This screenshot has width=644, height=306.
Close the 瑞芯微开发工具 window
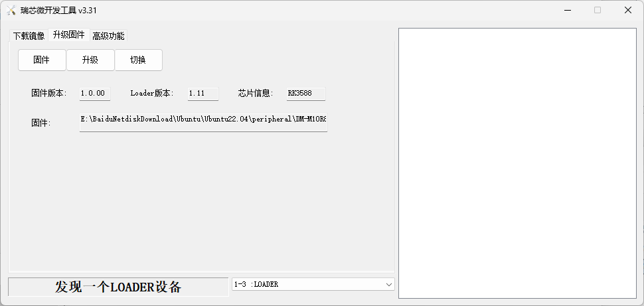coord(628,10)
